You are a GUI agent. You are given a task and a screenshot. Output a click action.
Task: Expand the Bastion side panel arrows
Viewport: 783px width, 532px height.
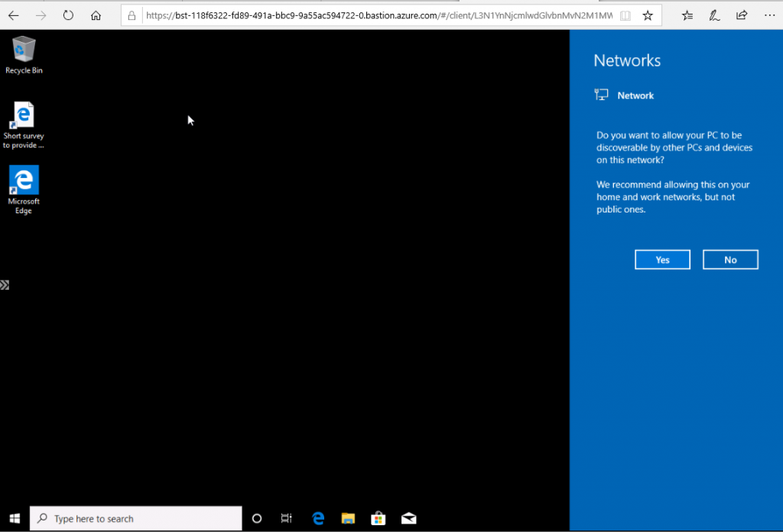pos(5,285)
